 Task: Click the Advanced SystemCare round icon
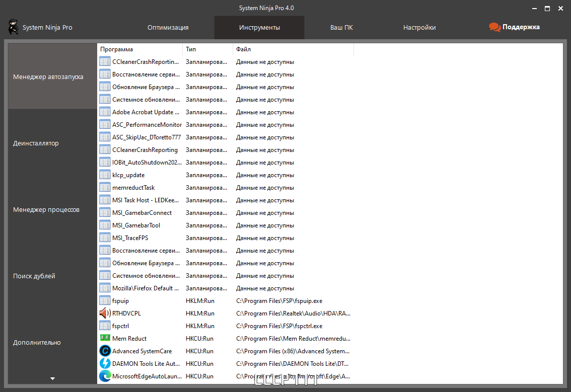coord(105,351)
